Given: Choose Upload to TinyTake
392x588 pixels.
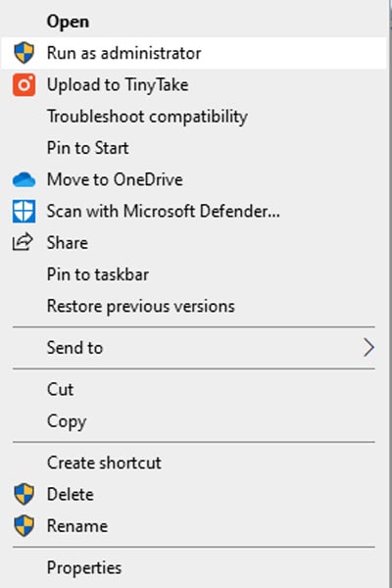Looking at the screenshot, I should 194,84.
